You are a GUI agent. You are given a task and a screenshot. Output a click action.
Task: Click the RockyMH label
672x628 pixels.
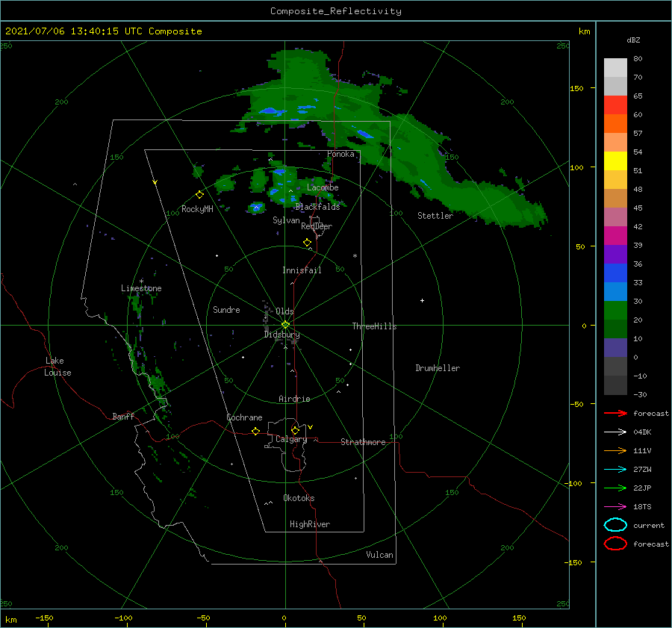pos(197,209)
